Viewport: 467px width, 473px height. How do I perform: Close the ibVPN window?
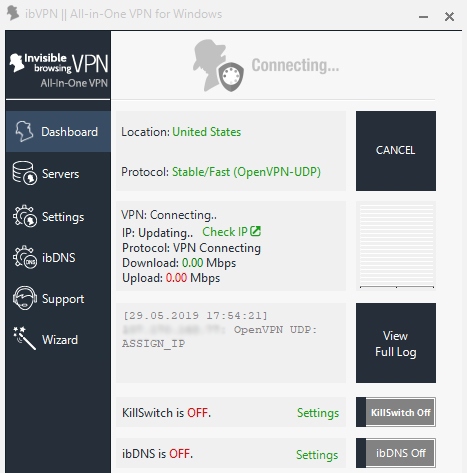[449, 16]
